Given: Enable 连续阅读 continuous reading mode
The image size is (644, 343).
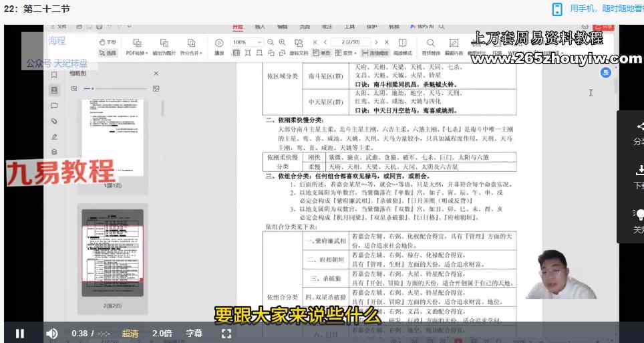Looking at the screenshot, I should pyautogui.click(x=376, y=53).
